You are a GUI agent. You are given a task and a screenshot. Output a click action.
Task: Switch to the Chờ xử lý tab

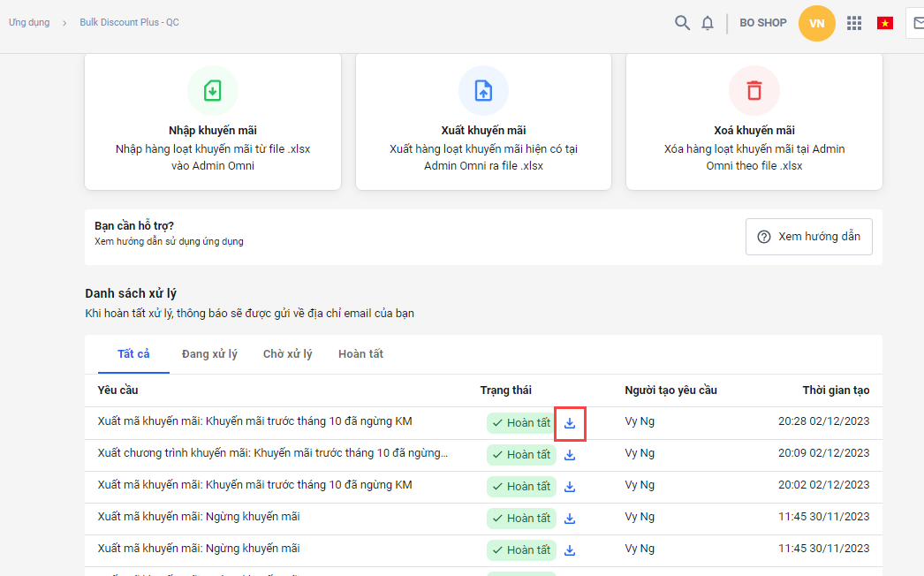(287, 354)
